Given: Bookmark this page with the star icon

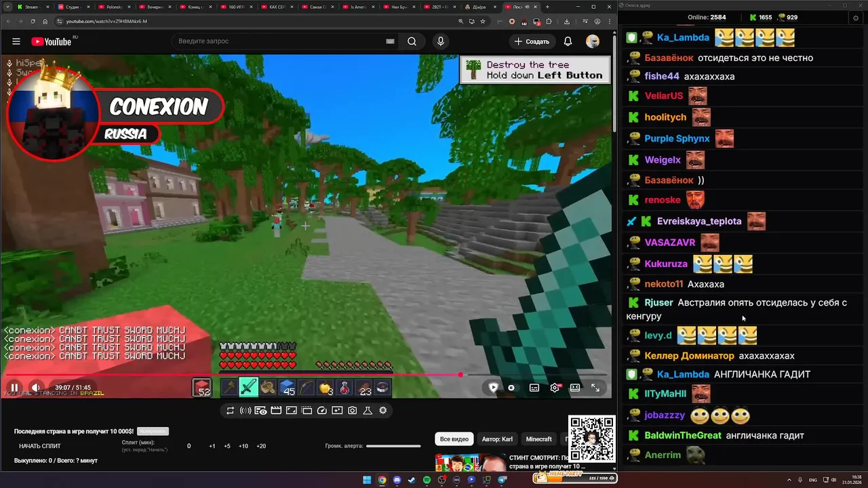Looking at the screenshot, I should tap(483, 21).
